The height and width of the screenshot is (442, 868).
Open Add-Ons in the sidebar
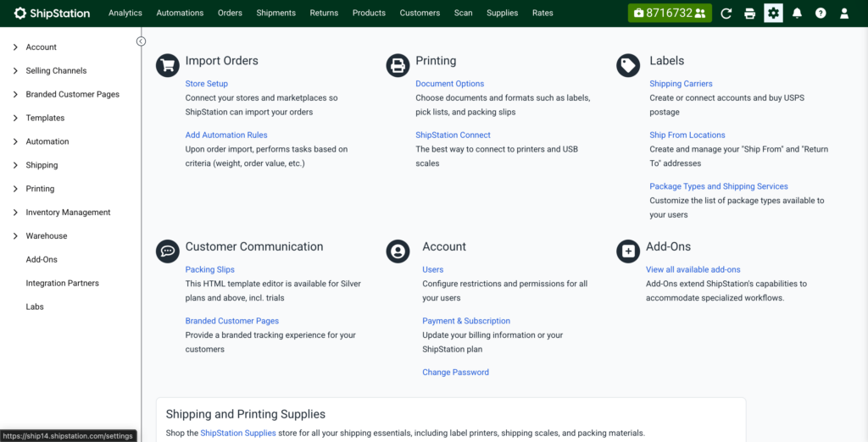[x=42, y=259]
